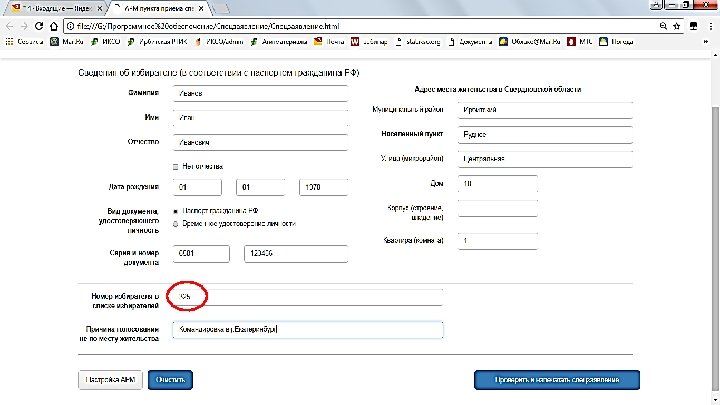Viewport: 720px width, 405px height.
Task: Click the page vertical scrollbar
Action: (x=715, y=248)
